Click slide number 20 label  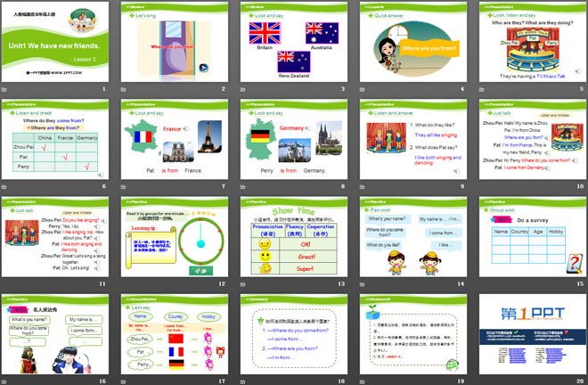580,381
